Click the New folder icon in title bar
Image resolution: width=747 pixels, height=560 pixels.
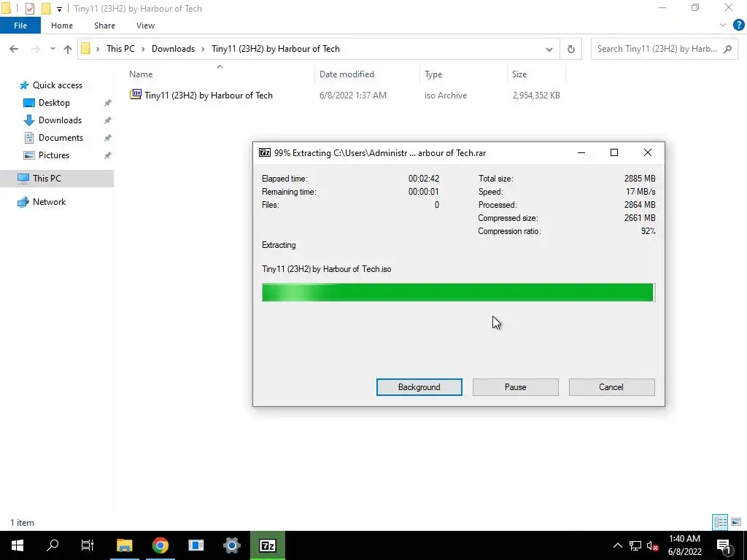(x=46, y=9)
